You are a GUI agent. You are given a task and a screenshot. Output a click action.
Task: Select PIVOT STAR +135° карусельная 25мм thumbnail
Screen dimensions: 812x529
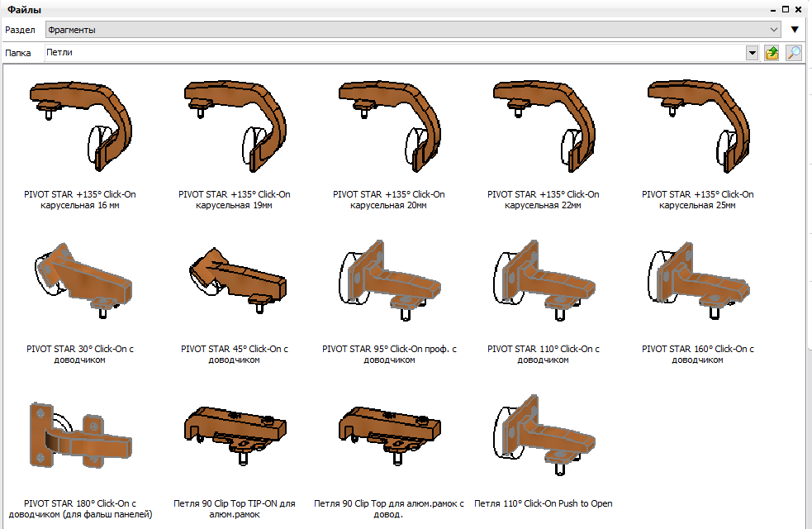coord(698,126)
